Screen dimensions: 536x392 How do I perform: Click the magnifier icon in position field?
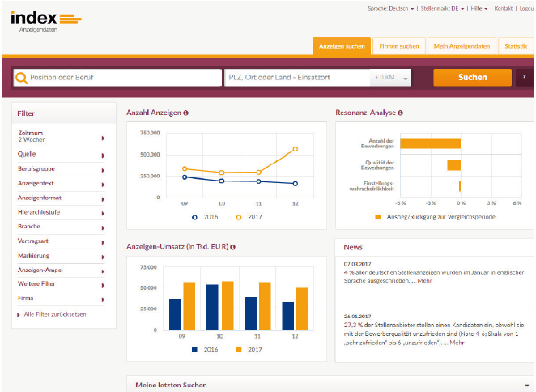coord(21,78)
